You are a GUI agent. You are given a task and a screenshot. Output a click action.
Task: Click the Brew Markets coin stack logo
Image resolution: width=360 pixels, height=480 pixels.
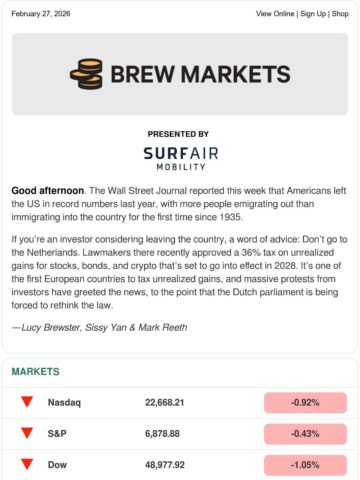(86, 74)
